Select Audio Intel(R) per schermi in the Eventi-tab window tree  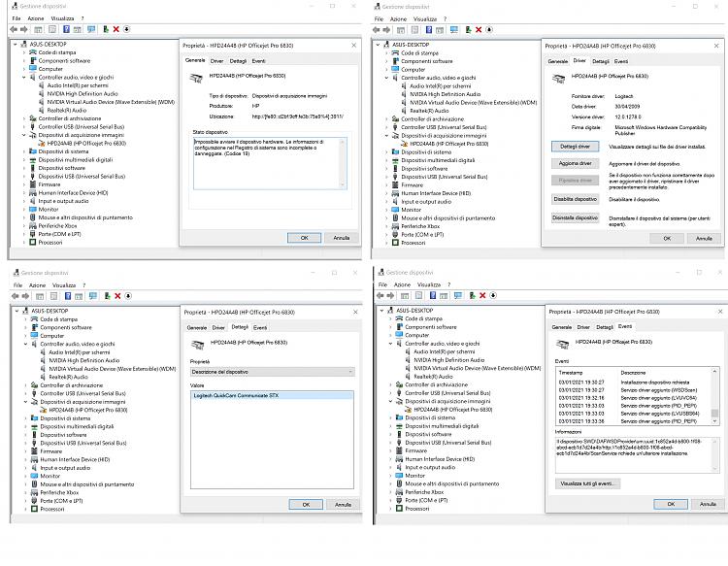444,351
